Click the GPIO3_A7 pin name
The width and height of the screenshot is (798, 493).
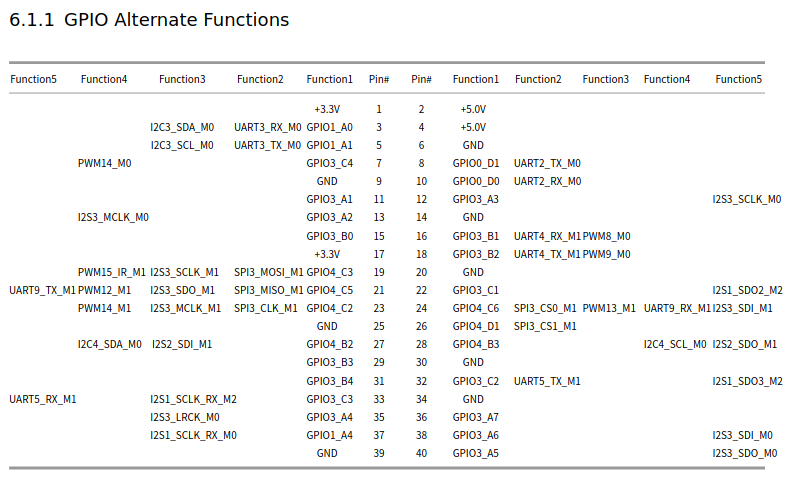tap(475, 417)
